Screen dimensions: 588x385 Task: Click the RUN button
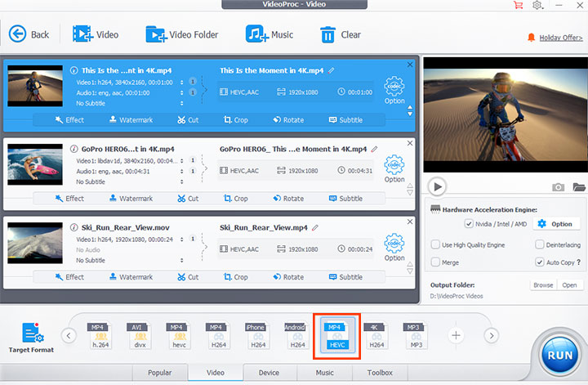pos(560,356)
